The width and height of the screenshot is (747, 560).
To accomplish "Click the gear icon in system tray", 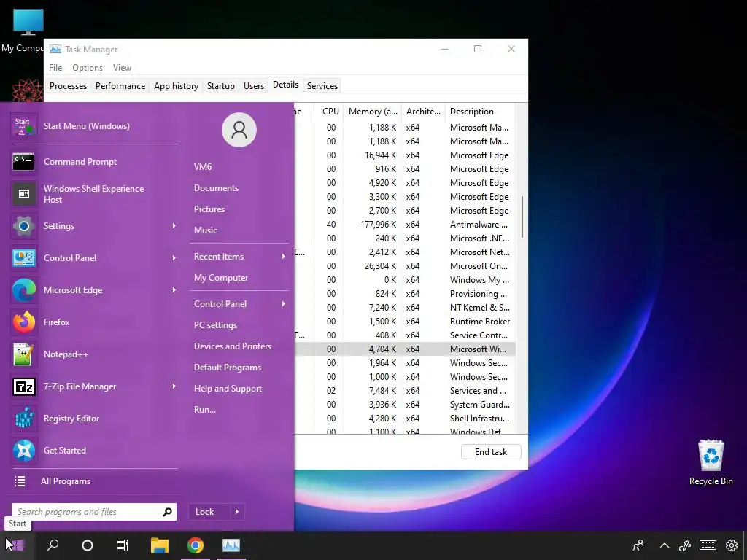I will point(732,545).
